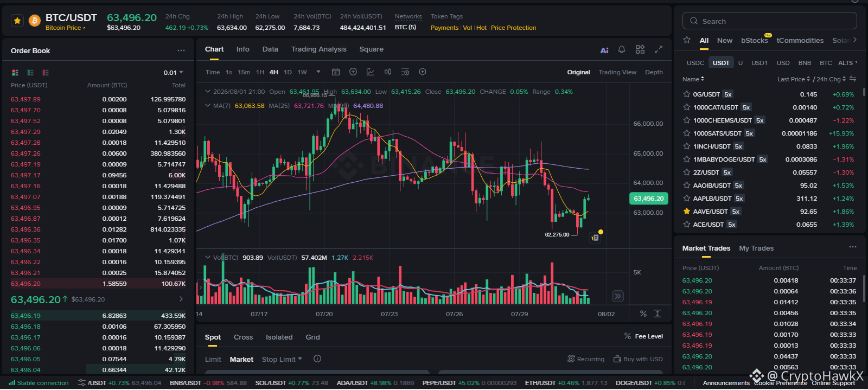868x390 pixels.
Task: Select Cross margin tab
Action: pos(243,337)
